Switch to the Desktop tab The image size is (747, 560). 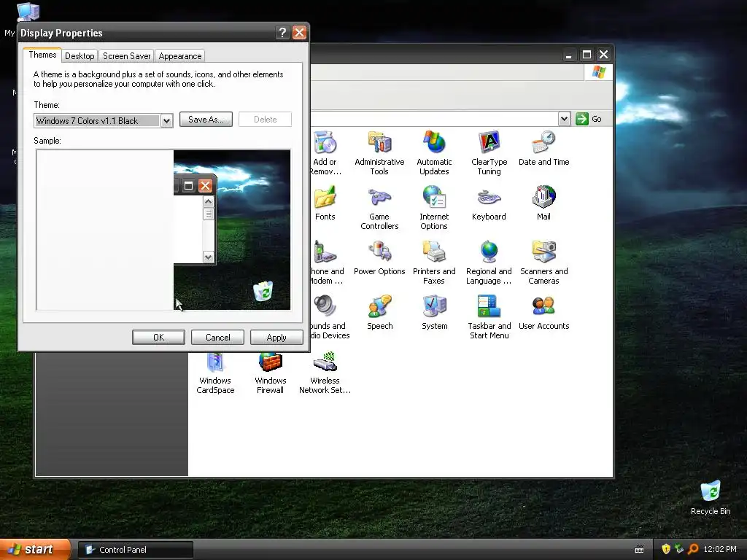point(80,56)
